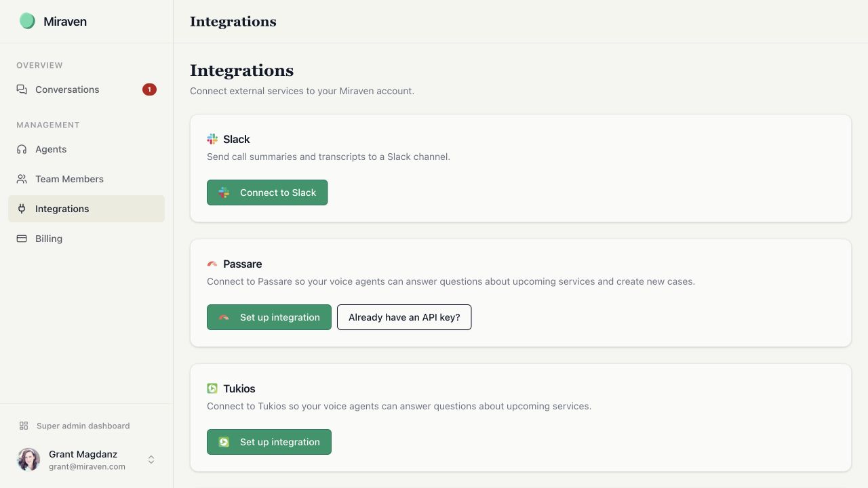Image resolution: width=868 pixels, height=488 pixels.
Task: Click the Integrations plug icon
Action: (x=22, y=209)
